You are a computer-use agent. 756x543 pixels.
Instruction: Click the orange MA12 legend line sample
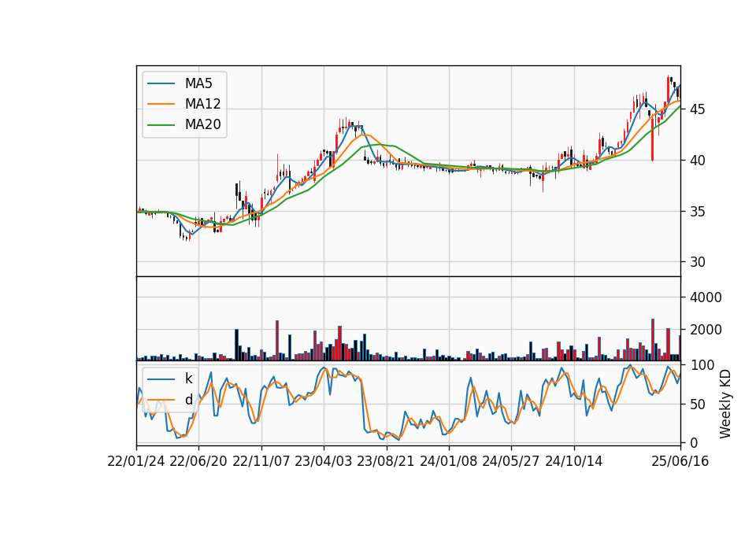161,104
